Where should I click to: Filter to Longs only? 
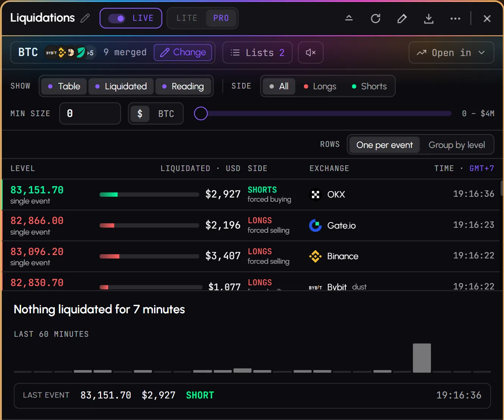[320, 86]
